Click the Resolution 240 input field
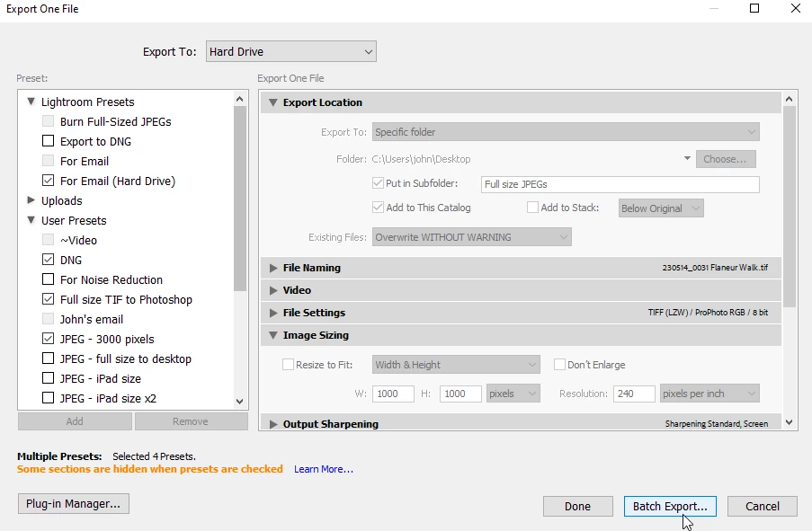 [634, 394]
